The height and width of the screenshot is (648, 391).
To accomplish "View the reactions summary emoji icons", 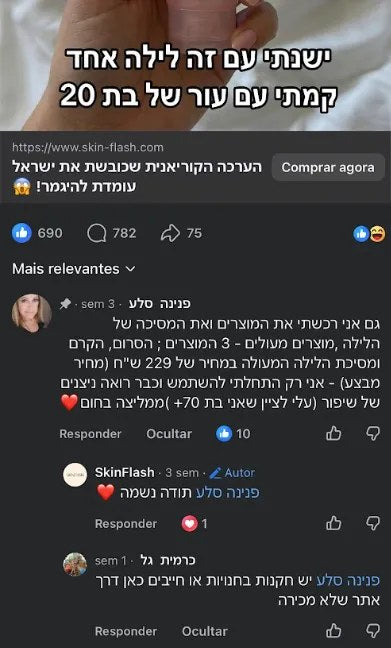I will (369, 234).
